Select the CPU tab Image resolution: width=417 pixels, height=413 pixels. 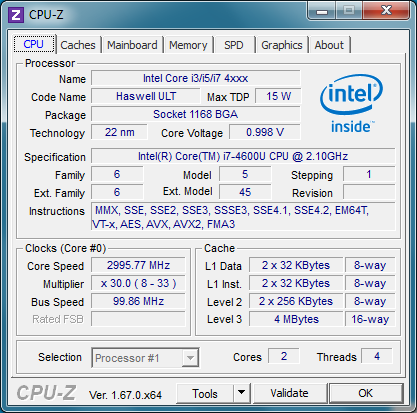pyautogui.click(x=34, y=44)
